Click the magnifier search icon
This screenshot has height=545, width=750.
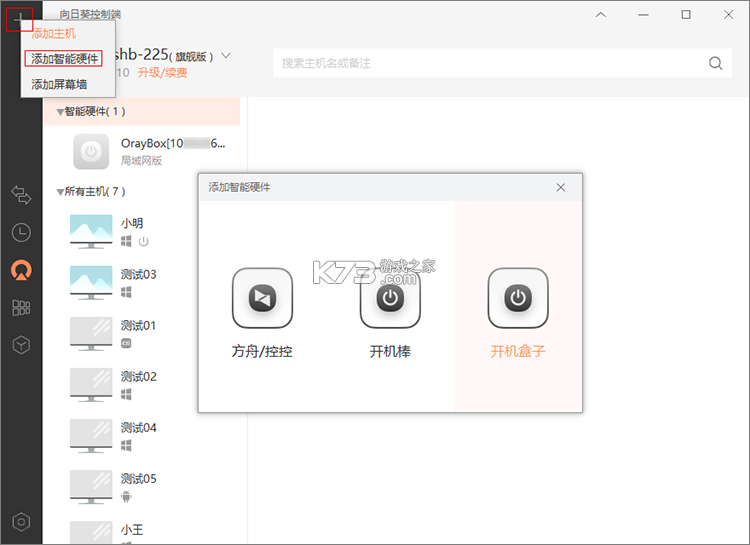click(x=716, y=63)
